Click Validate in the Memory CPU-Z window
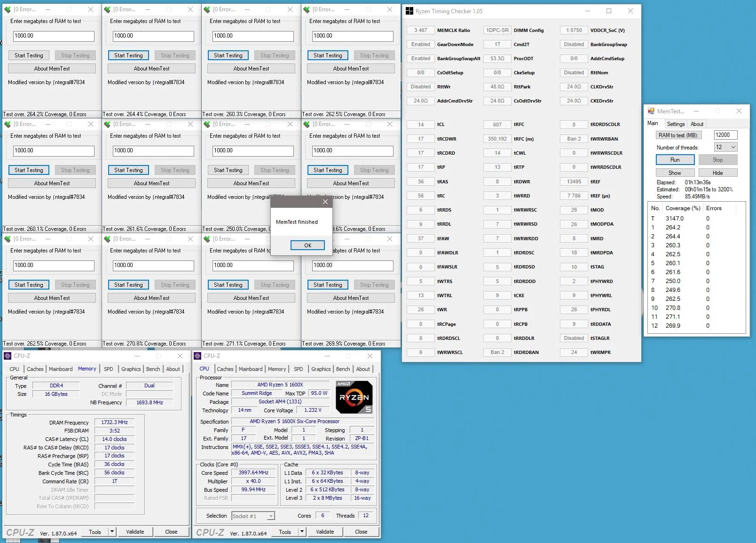Viewport: 756px width, 543px height. [x=135, y=532]
